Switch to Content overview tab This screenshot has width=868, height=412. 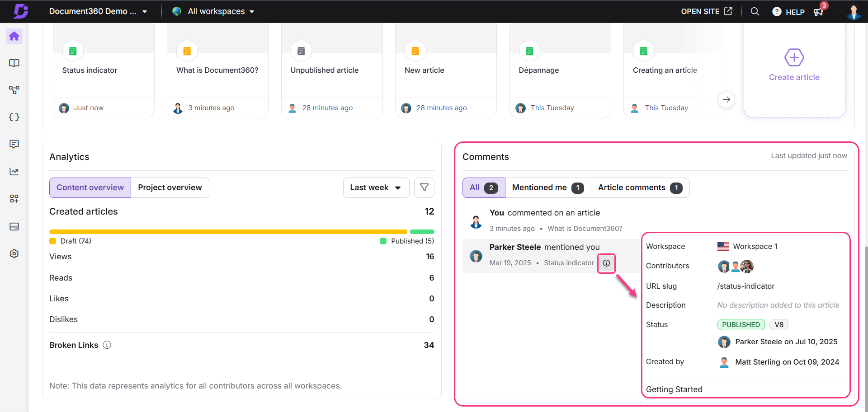point(90,187)
